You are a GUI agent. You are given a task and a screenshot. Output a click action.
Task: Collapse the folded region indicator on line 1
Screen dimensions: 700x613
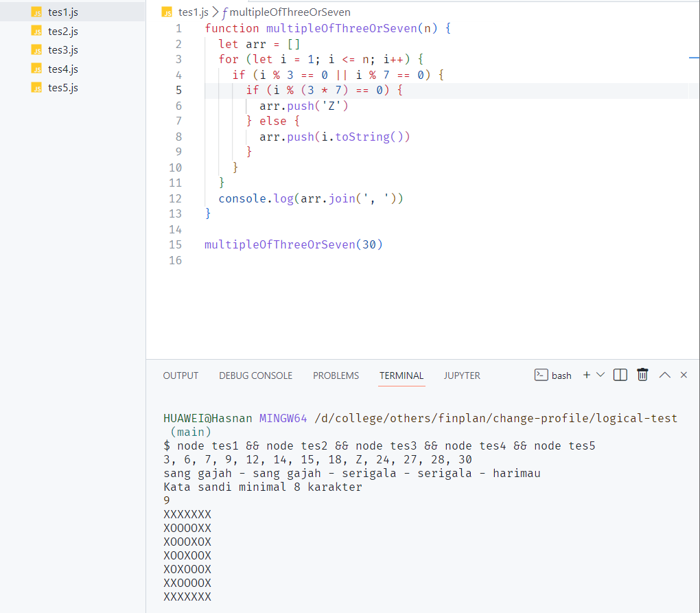pyautogui.click(x=193, y=30)
